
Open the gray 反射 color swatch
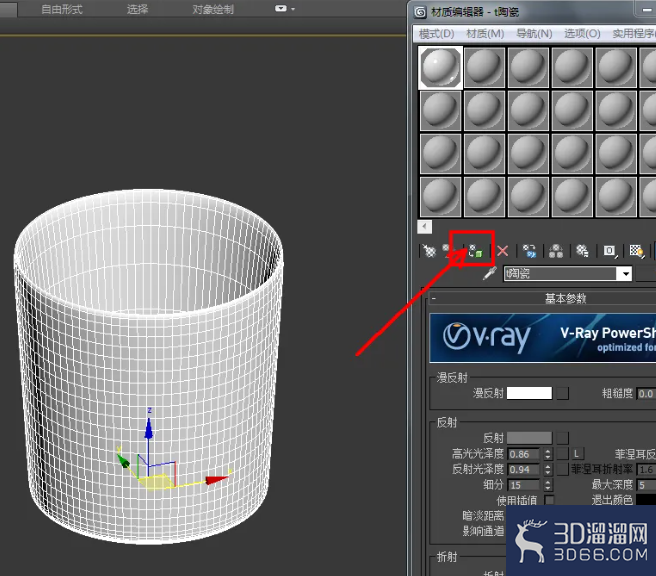pos(529,438)
